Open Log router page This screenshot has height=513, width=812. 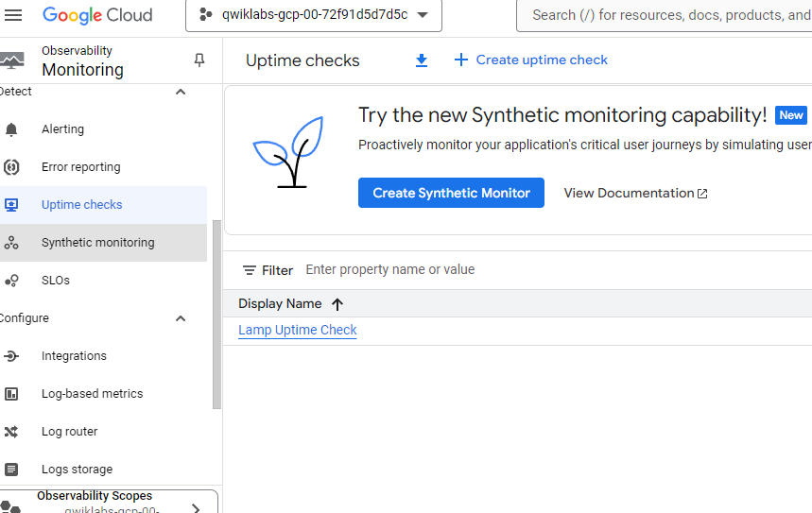click(69, 432)
